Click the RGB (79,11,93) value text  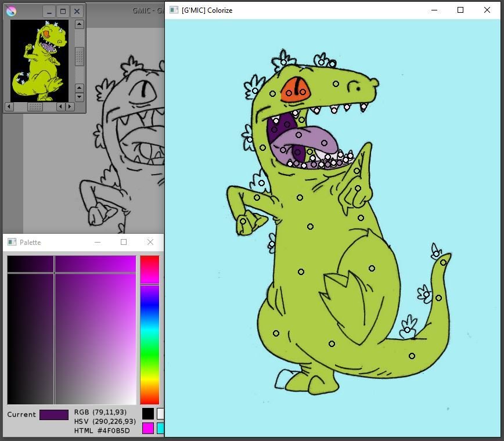(100, 412)
